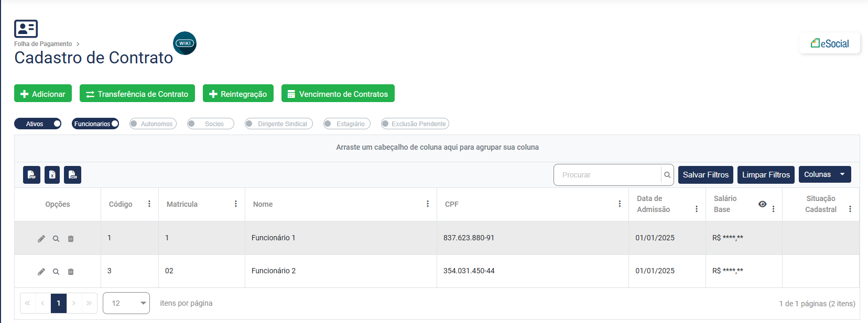
Task: Open the Nome column options menu
Action: 428,204
